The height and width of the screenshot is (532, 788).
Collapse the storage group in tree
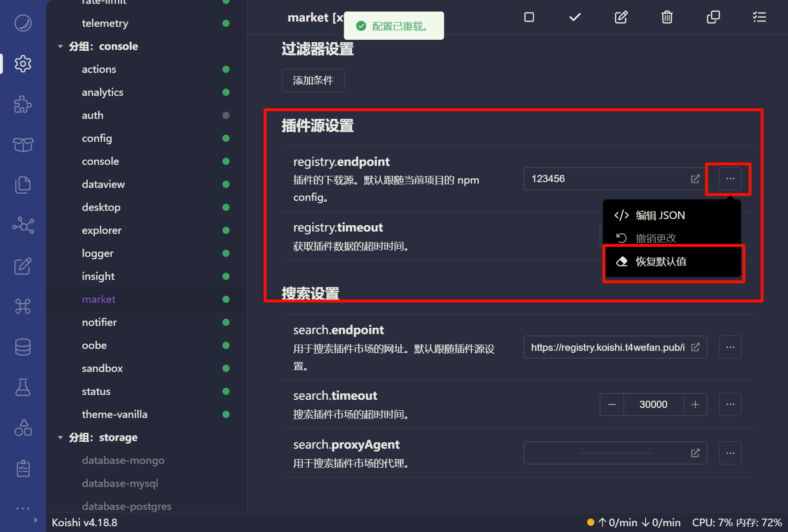(60, 438)
